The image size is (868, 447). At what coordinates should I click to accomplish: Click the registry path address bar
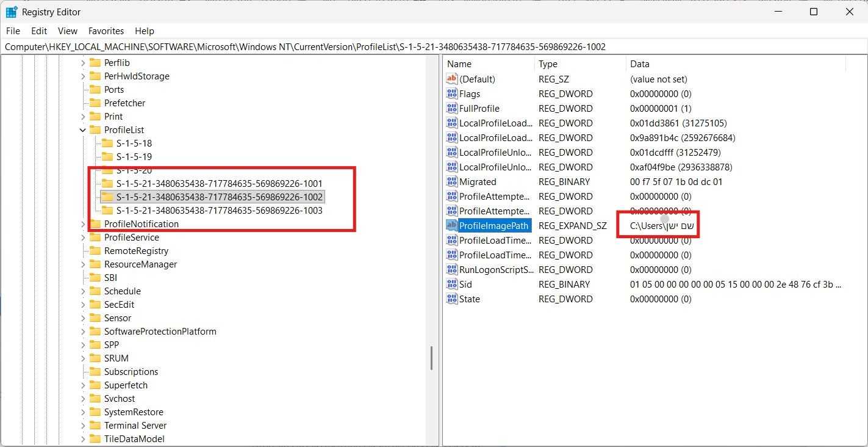pyautogui.click(x=434, y=46)
